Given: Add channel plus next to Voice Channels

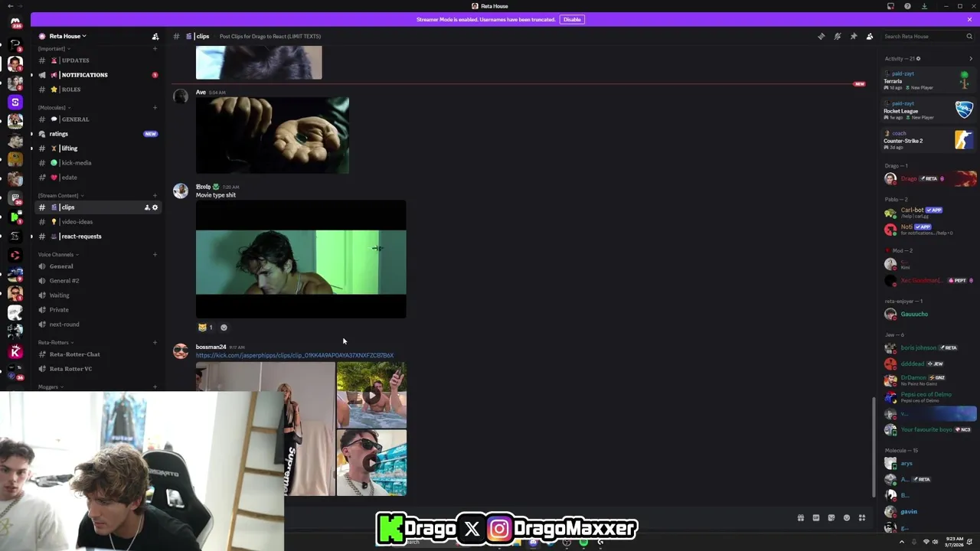Looking at the screenshot, I should [155, 255].
